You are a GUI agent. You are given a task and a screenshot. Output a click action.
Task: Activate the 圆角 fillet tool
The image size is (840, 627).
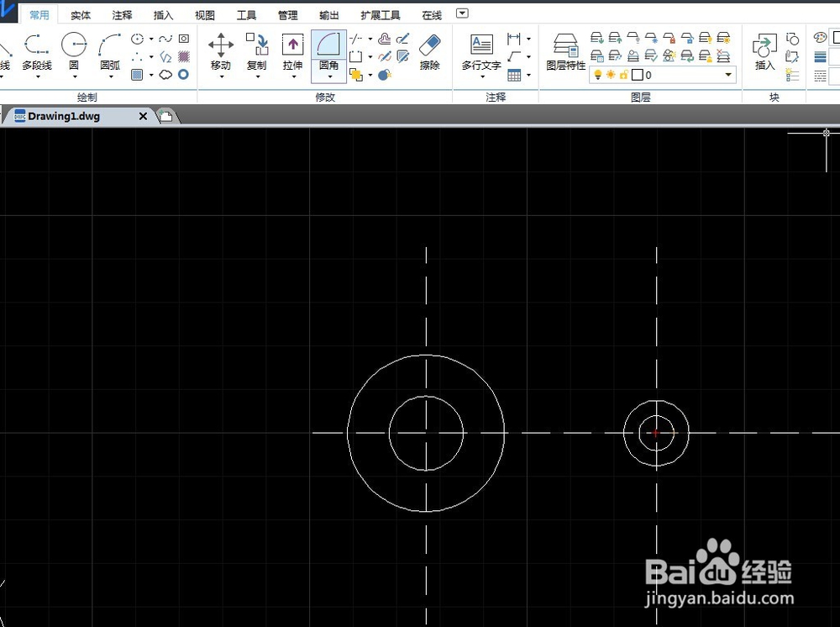coord(328,51)
